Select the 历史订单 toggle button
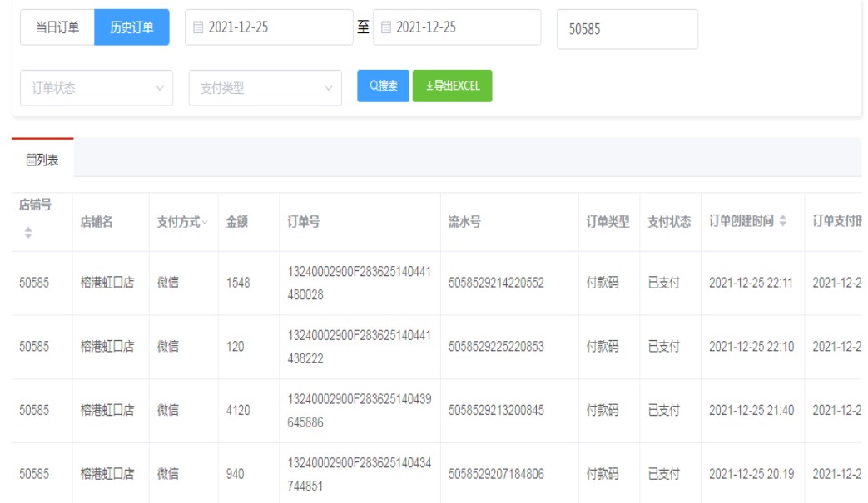Screen dimensions: 868x503 [131, 28]
